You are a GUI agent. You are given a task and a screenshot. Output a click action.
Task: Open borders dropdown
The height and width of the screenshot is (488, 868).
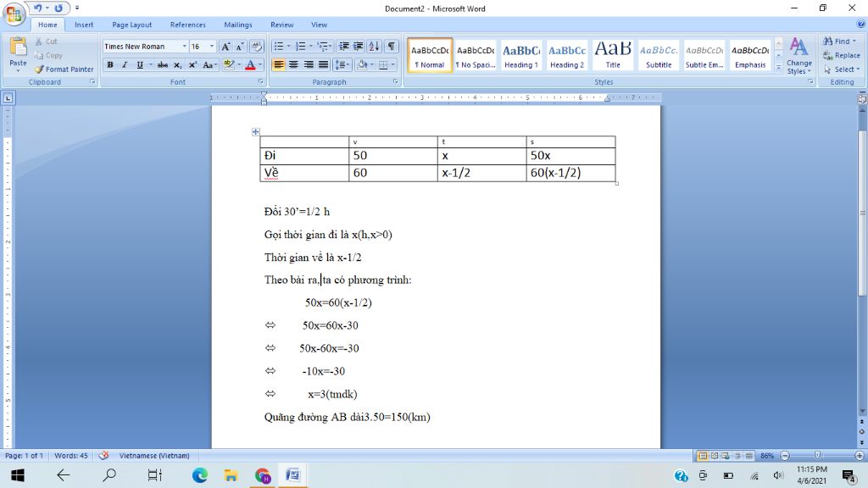pyautogui.click(x=393, y=64)
